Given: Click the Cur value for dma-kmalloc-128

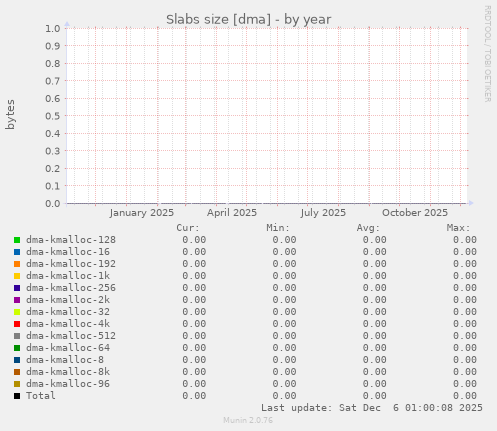Looking at the screenshot, I should (x=194, y=240).
